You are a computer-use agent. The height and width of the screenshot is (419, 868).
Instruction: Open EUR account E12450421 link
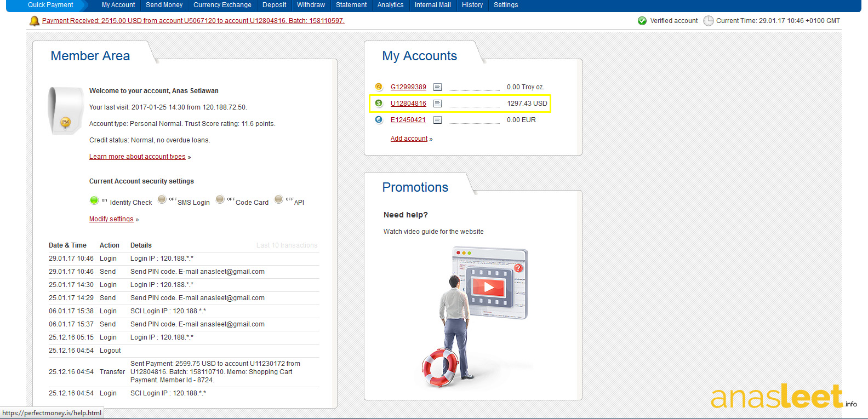click(408, 120)
